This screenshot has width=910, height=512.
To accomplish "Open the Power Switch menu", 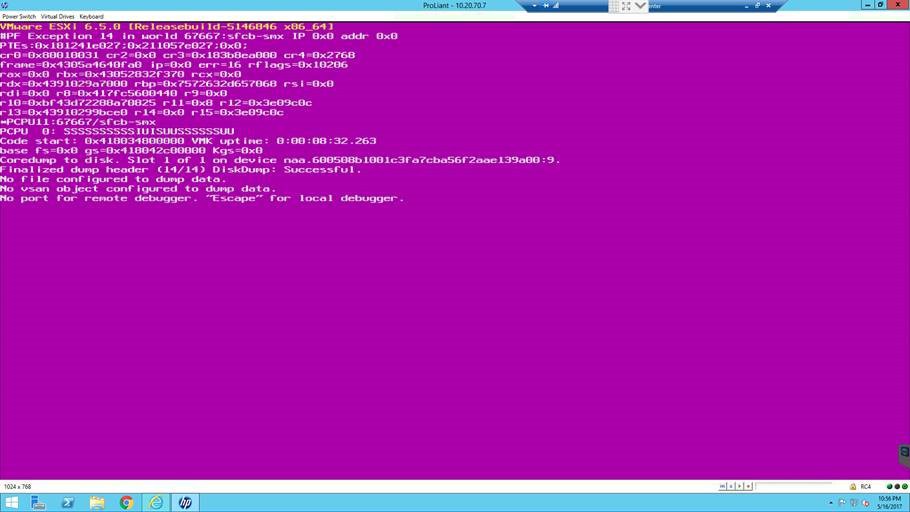I will (19, 17).
